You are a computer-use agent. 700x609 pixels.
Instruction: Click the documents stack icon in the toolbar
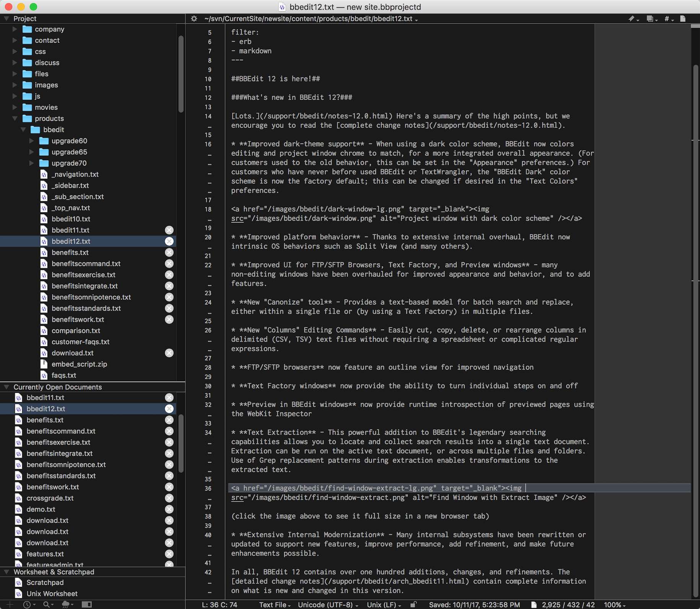click(650, 18)
